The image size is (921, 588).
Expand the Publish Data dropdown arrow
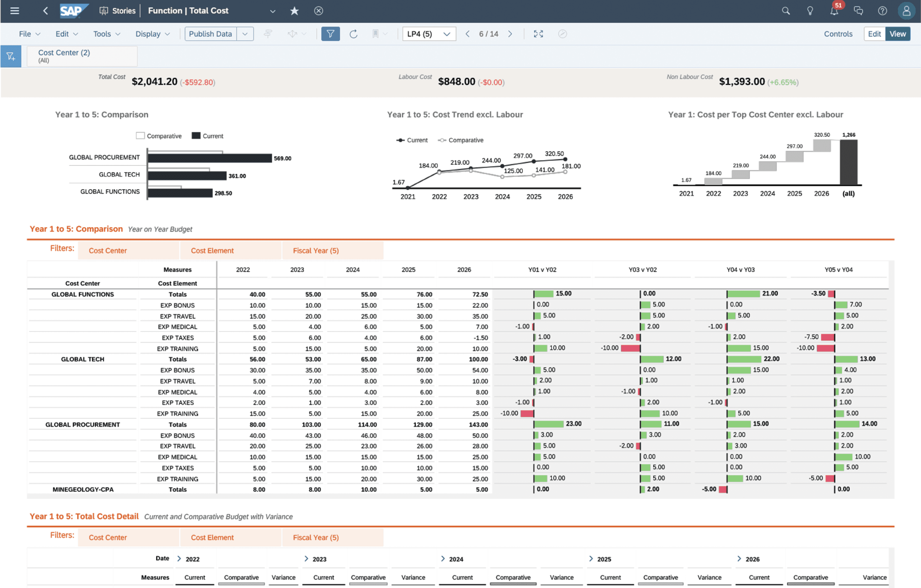(245, 34)
